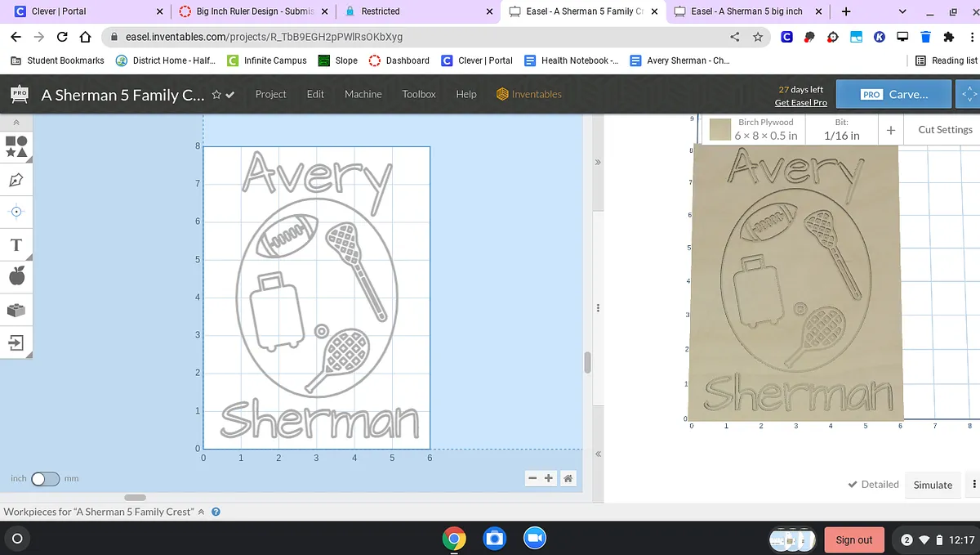
Task: Open the Apps (brick) tool
Action: 16,310
